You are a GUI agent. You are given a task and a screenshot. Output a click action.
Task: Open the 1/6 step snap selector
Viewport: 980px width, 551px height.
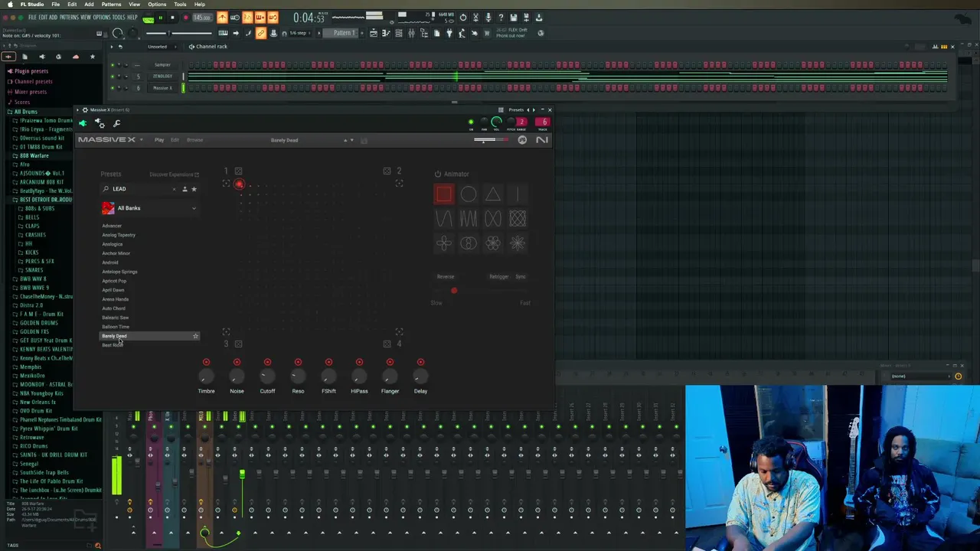click(299, 33)
